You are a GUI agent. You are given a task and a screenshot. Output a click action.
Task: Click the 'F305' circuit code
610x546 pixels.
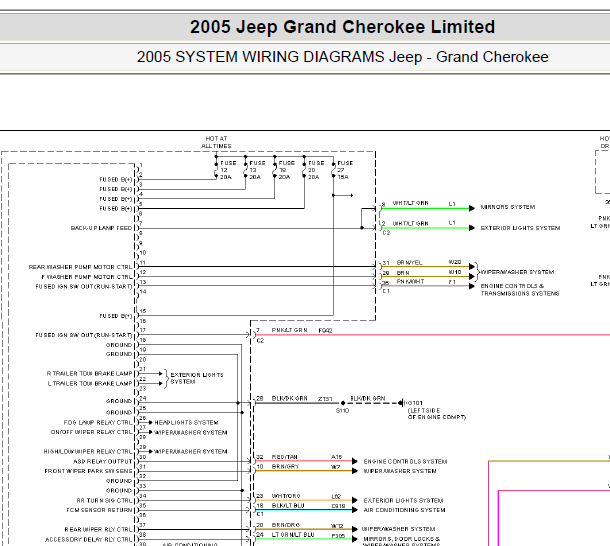pos(338,535)
